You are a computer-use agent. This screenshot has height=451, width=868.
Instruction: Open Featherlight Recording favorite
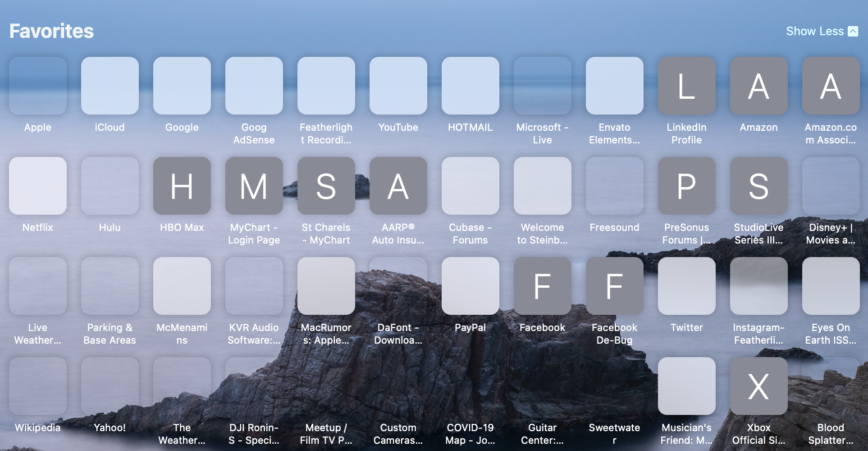click(326, 86)
